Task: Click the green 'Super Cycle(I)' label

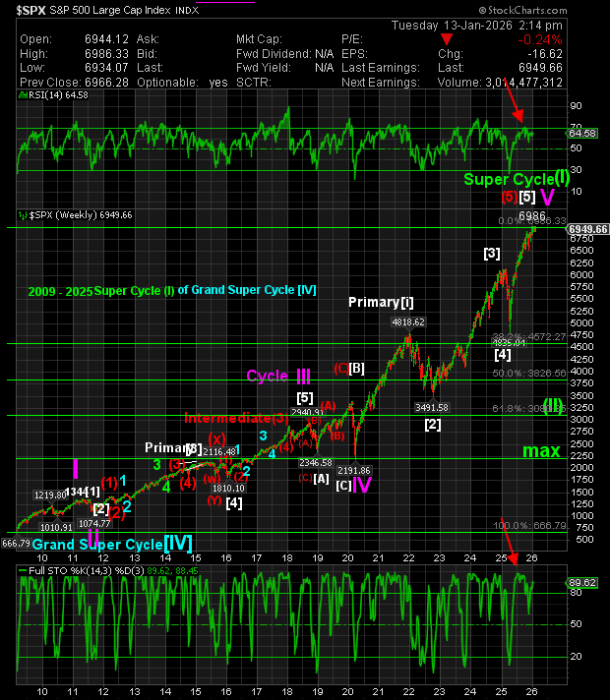Action: pos(517,179)
